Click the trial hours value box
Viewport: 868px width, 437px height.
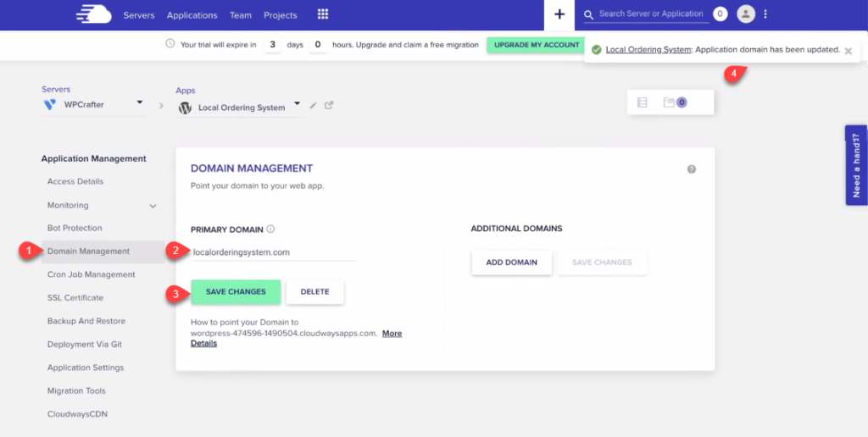tap(318, 44)
